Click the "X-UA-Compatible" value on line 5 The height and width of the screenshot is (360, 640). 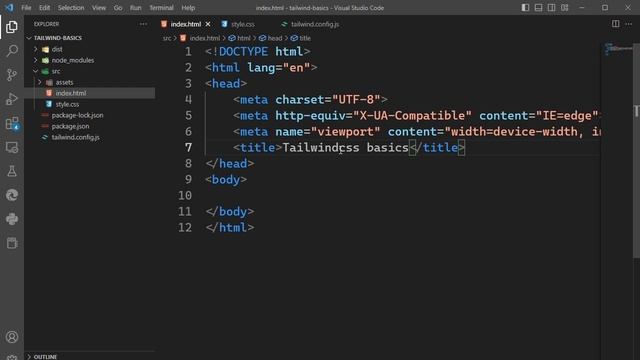click(412, 116)
